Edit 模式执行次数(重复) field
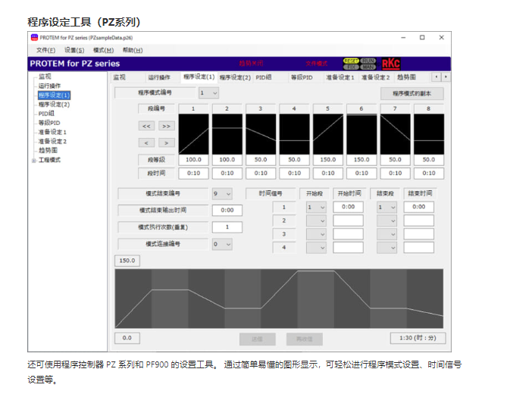Screen dimensions: 532x394 [x=227, y=227]
